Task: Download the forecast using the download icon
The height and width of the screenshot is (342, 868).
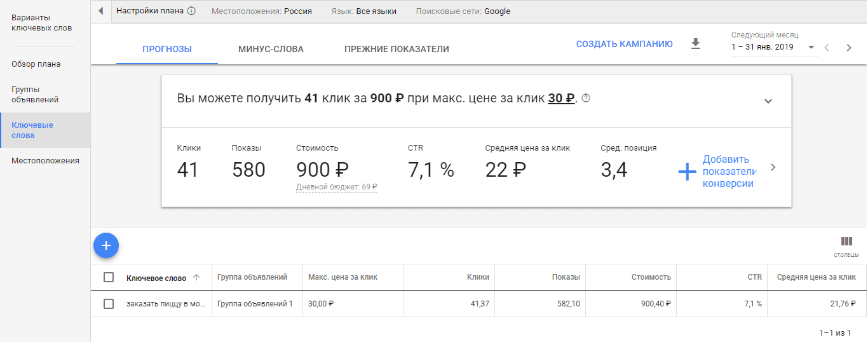Action: tap(696, 44)
